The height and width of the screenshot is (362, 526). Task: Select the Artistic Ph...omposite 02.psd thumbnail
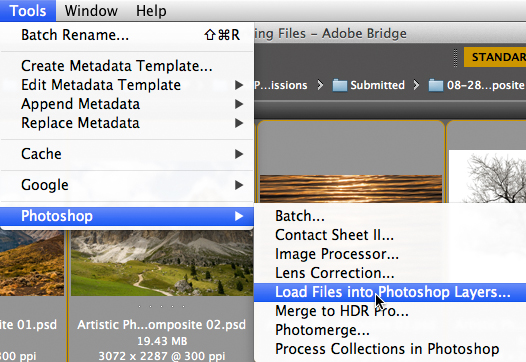162,263
